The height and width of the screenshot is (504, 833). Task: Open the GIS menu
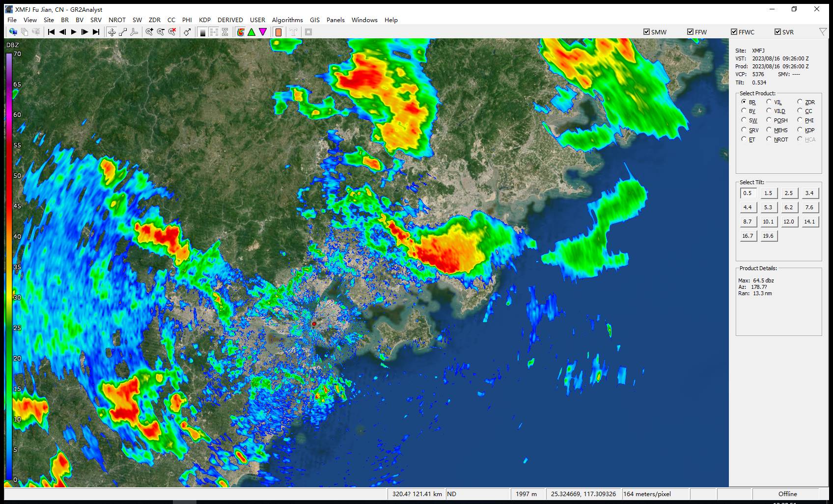[315, 20]
